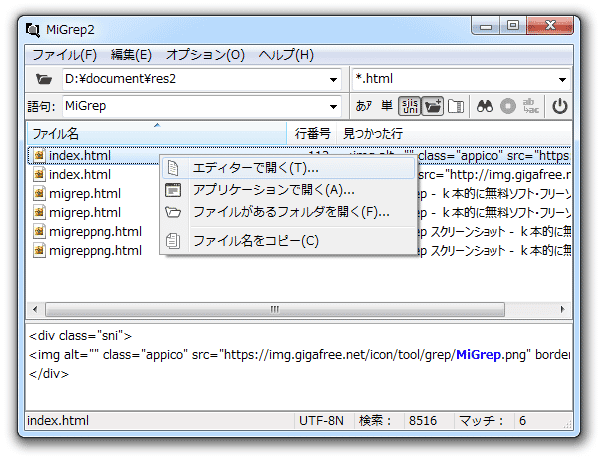This screenshot has height=461, width=603.
Task: Start search with the binoculars icon
Action: (485, 106)
